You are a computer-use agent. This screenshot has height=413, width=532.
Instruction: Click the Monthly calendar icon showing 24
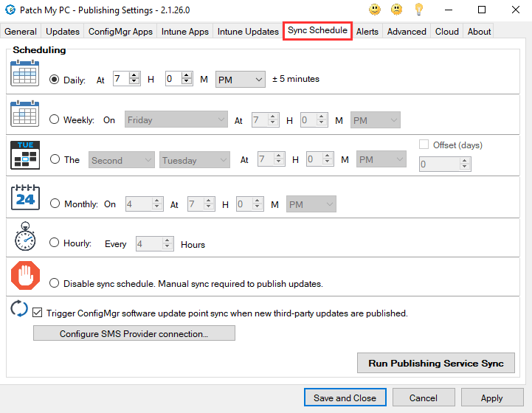(x=25, y=197)
